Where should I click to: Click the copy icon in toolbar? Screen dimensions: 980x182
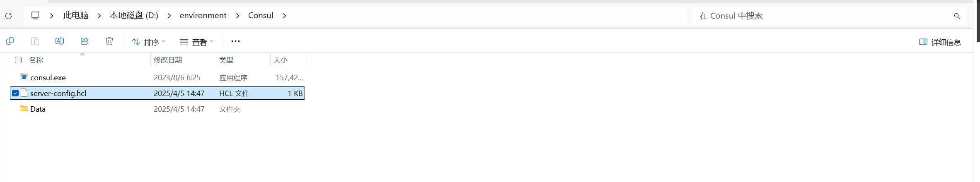pos(10,41)
